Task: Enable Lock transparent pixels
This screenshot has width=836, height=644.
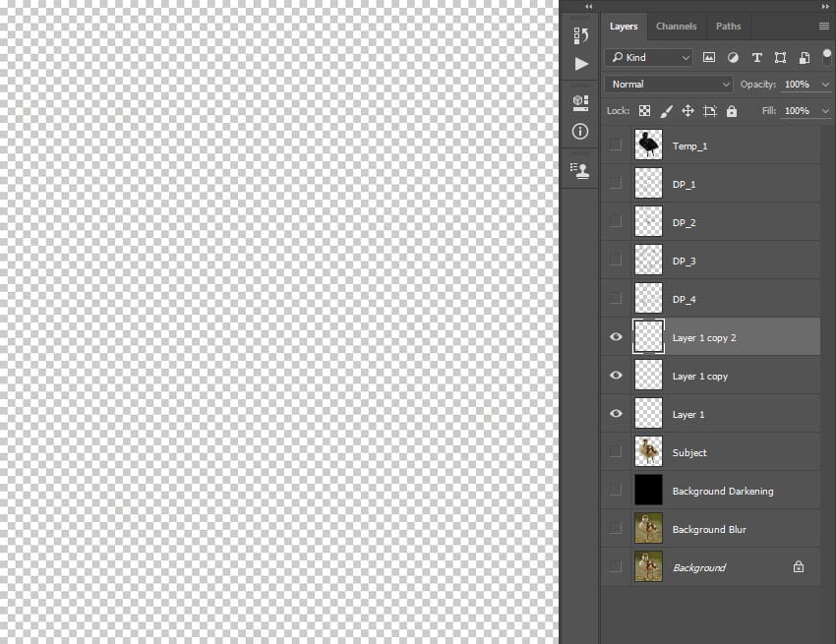Action: pos(644,110)
